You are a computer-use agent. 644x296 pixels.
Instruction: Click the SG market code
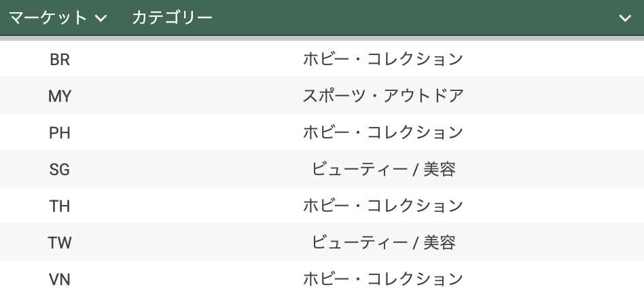pos(60,170)
